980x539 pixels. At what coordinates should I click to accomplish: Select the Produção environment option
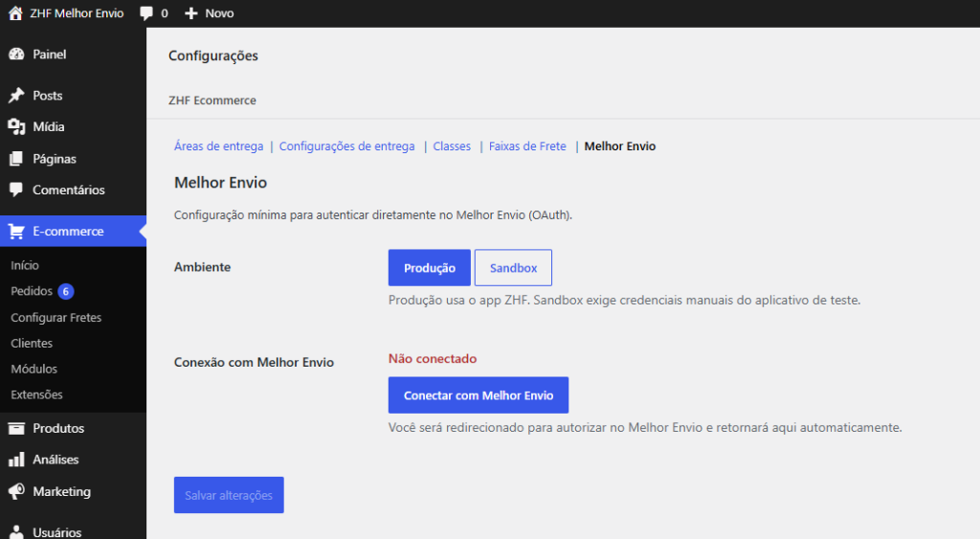coord(430,268)
